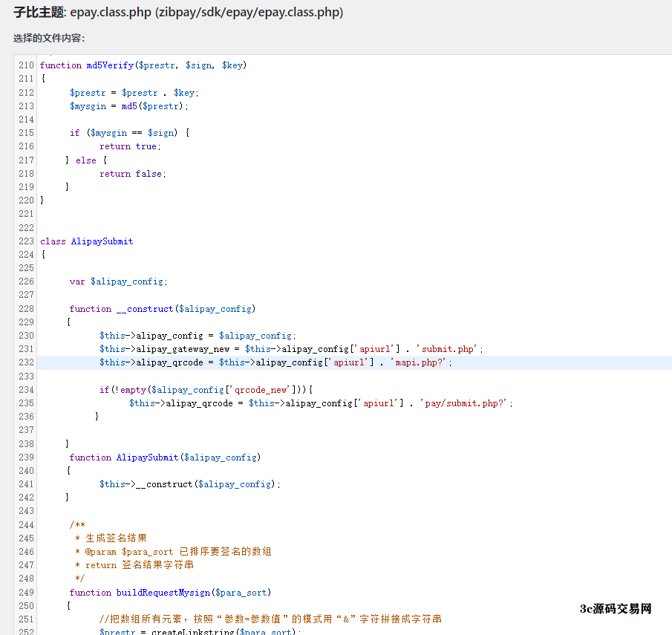This screenshot has width=672, height=635.
Task: Click the '$prestr = $prestr . $key;' line
Action: (134, 93)
